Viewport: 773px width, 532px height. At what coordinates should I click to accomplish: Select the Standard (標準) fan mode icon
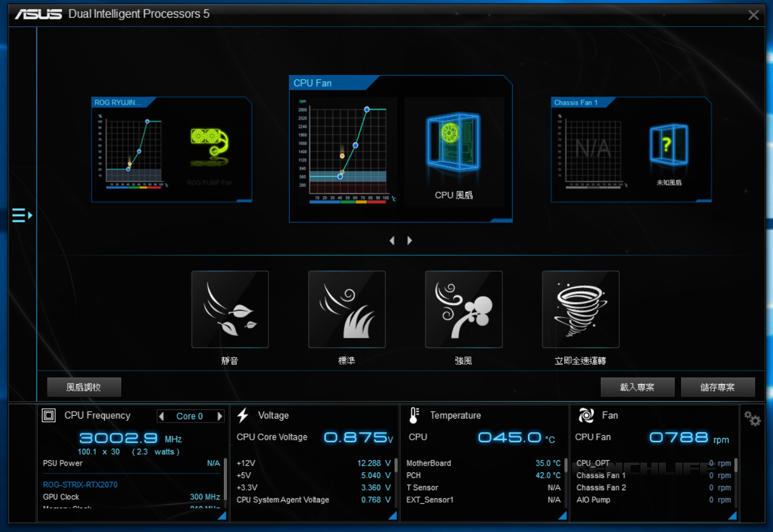[347, 310]
